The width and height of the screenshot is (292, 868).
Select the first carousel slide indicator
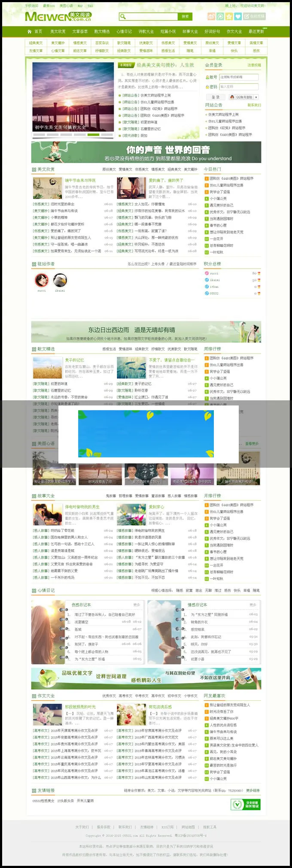pos(40,135)
